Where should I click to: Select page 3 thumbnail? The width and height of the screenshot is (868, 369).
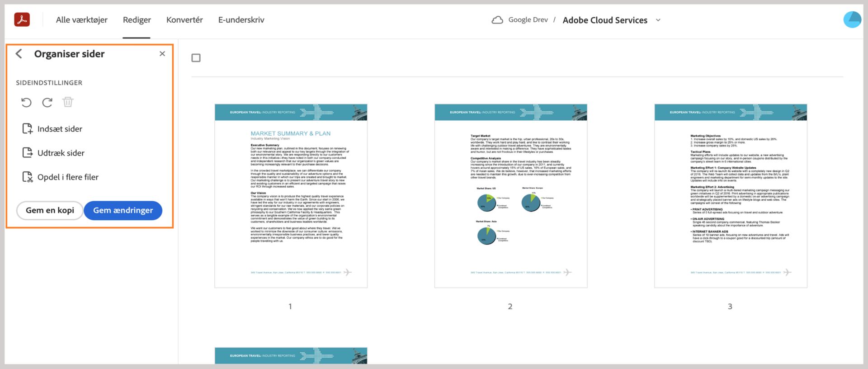click(731, 196)
